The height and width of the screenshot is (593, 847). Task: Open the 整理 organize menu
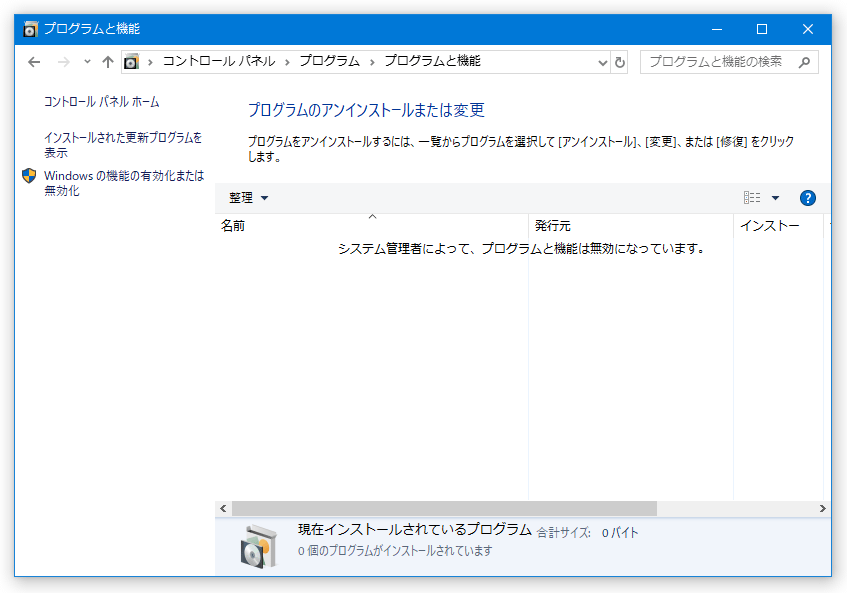[248, 198]
